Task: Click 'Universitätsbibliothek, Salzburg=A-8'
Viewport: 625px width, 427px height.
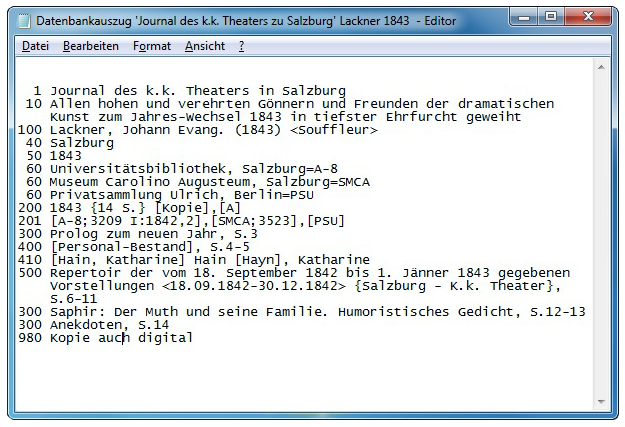Action: pyautogui.click(x=194, y=169)
